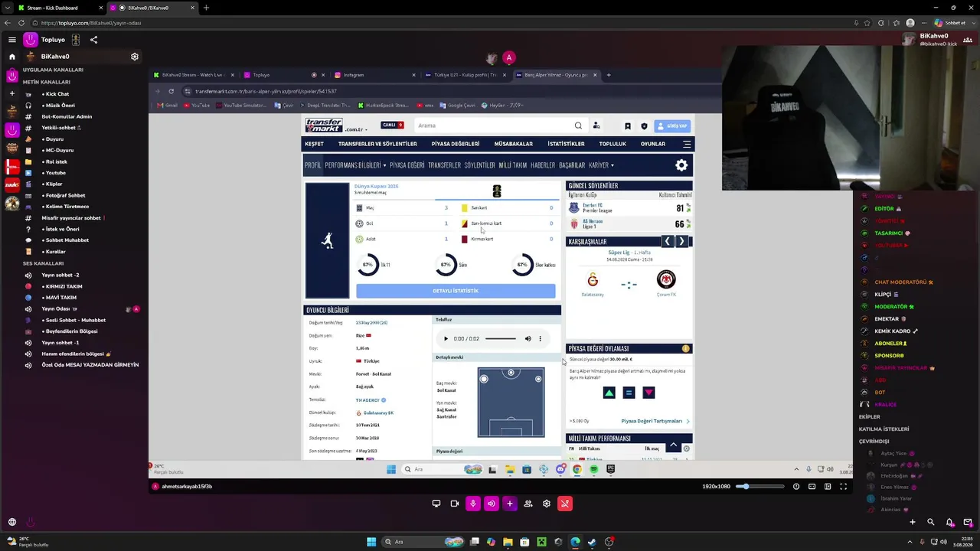Open TRANSFERLER VE SÖYLENTİLER menu
980x551 pixels.
[377, 144]
